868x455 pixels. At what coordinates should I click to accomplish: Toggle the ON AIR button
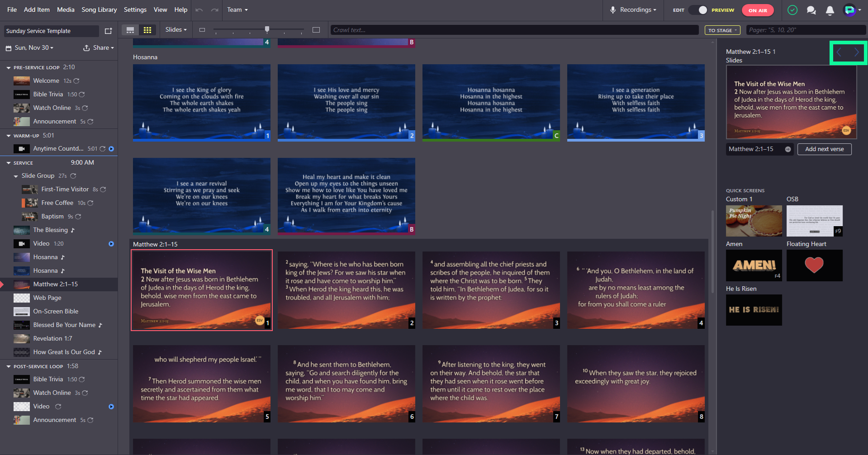click(758, 10)
